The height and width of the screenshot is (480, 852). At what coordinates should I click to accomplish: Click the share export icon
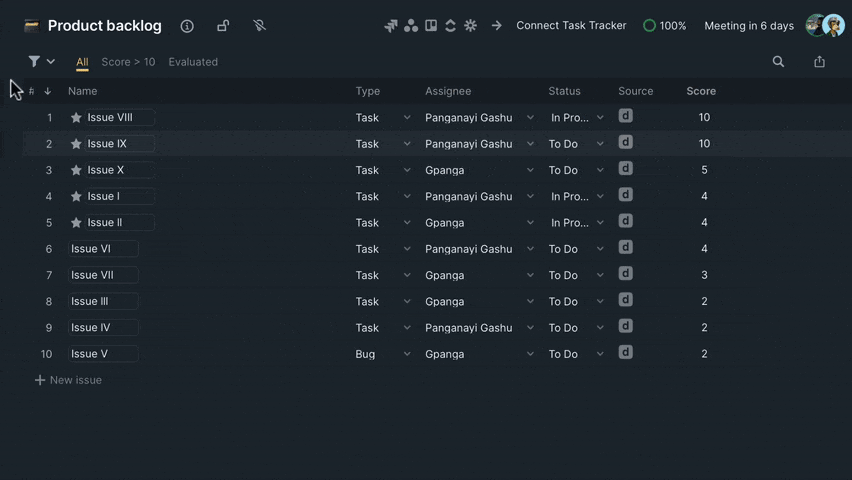point(819,61)
